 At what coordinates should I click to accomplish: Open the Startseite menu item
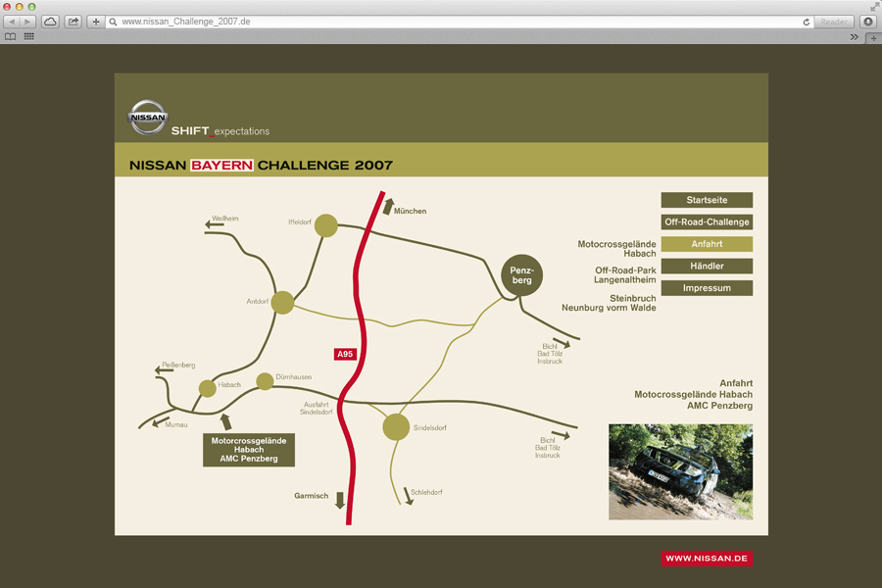[x=707, y=200]
